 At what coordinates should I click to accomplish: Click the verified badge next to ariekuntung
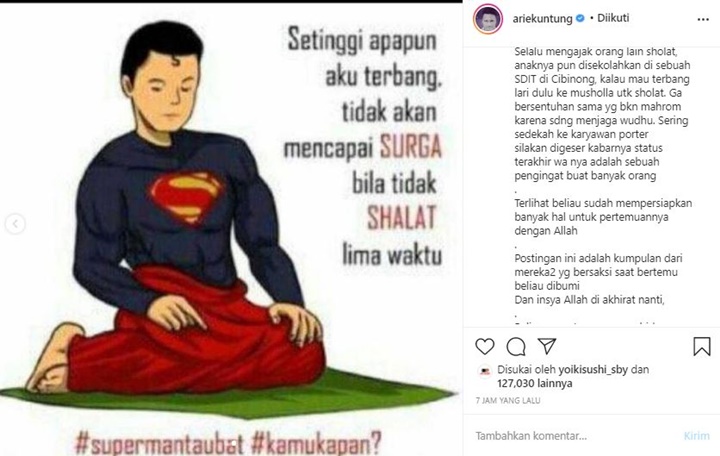[580, 18]
